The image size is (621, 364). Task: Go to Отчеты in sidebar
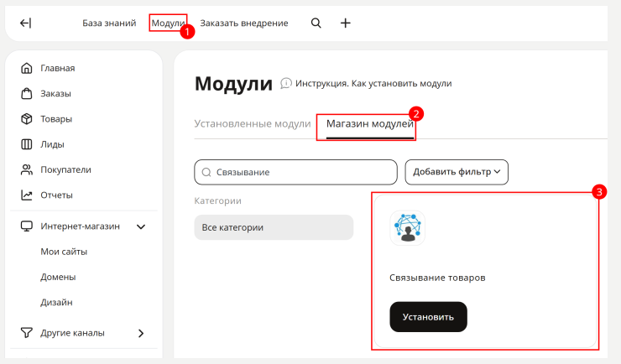tap(56, 195)
